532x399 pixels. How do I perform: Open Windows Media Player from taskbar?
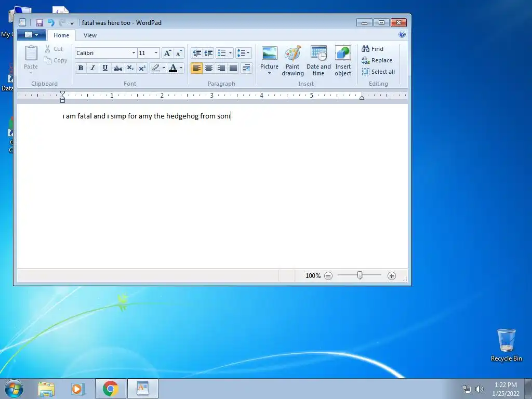click(x=78, y=389)
